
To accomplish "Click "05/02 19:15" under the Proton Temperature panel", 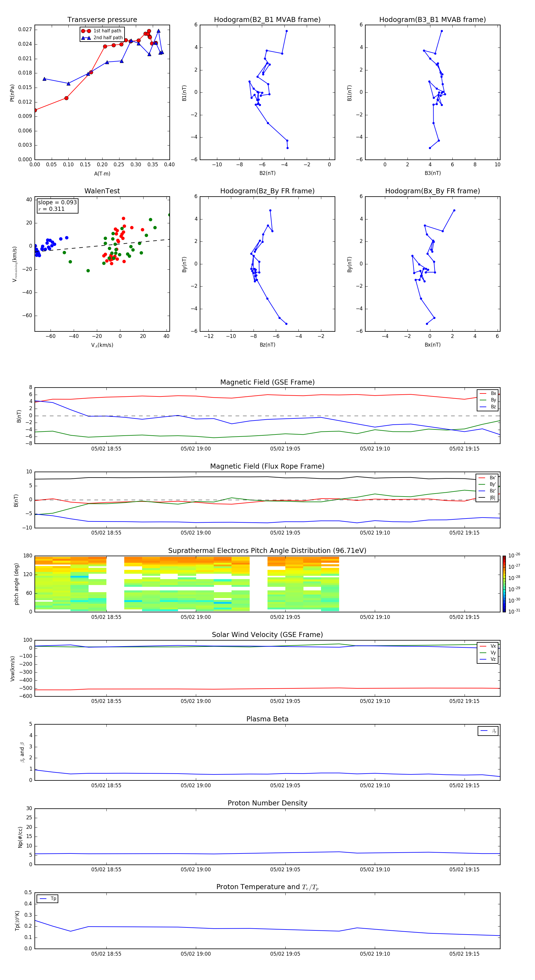I will pos(464,954).
